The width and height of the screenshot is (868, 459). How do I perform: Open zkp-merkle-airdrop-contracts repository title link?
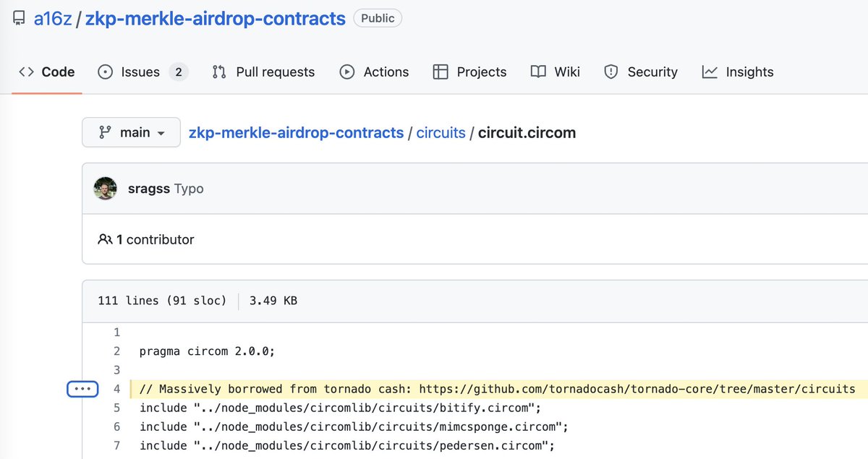(216, 19)
